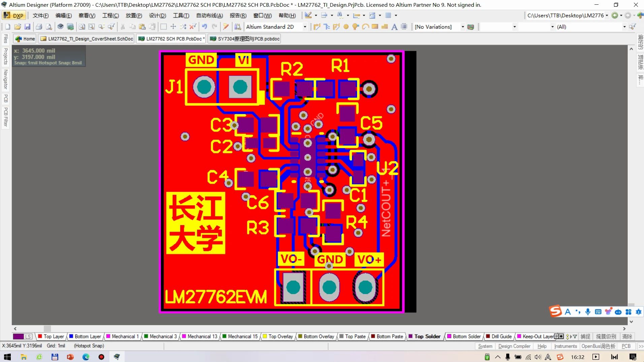This screenshot has width=644, height=362.
Task: Click the select inside area rectangle icon
Action: tap(164, 27)
